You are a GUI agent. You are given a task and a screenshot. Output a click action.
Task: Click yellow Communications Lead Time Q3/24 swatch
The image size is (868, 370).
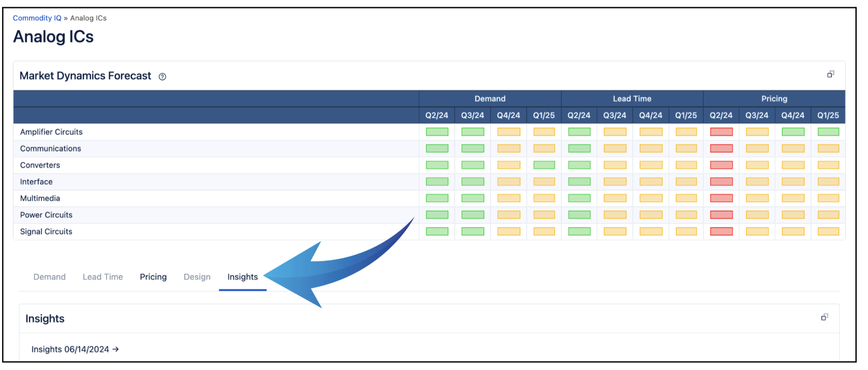(615, 148)
